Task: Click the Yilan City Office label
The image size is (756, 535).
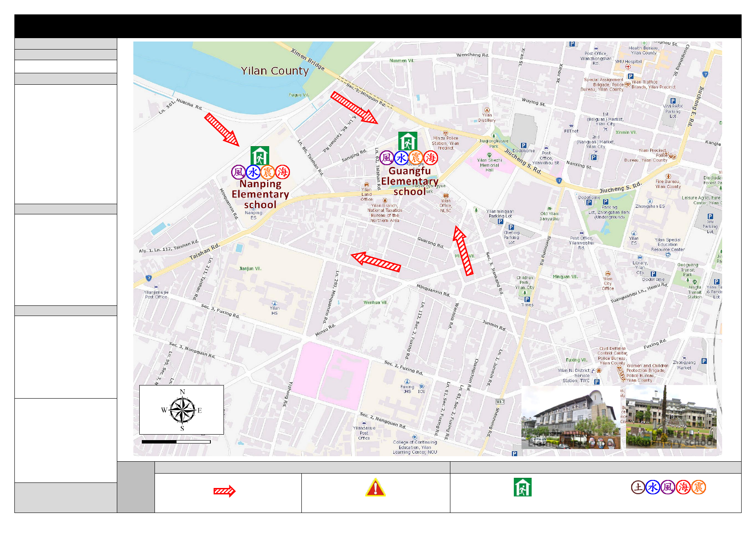Action: coord(608,284)
